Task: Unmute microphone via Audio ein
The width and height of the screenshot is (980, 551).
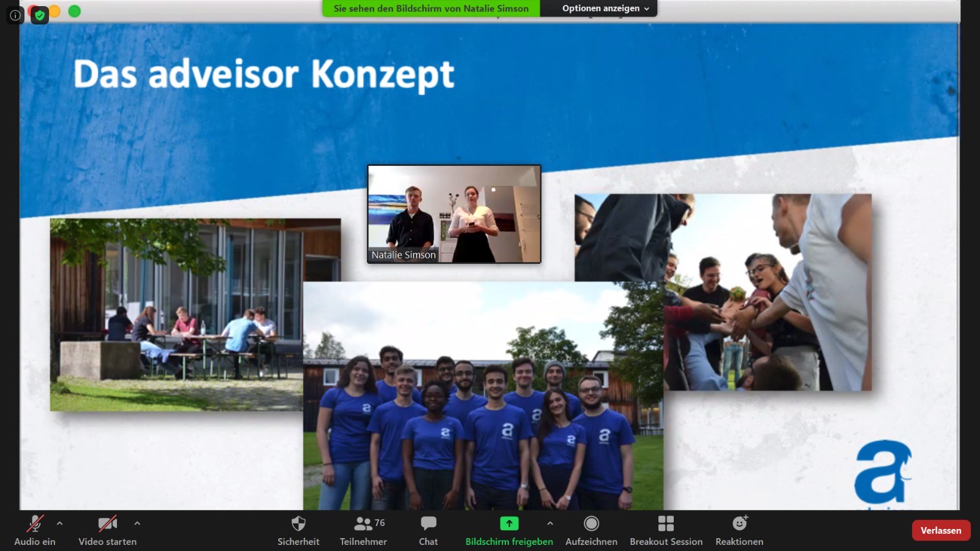Action: click(x=35, y=530)
